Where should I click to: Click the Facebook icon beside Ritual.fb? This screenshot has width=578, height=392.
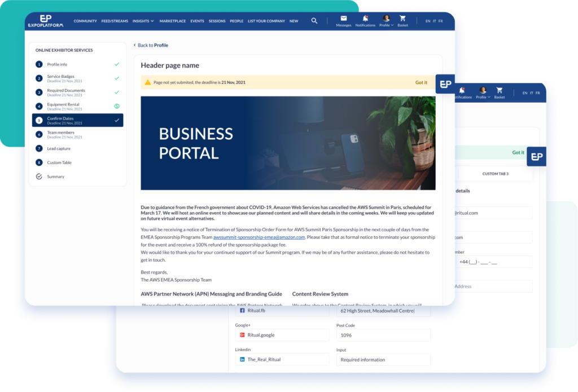click(242, 311)
